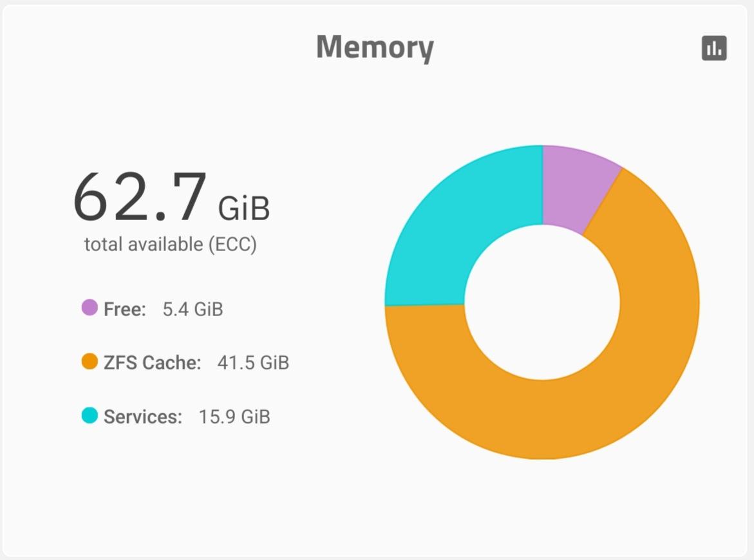754x560 pixels.
Task: Click the GiB unit beside 62.7
Action: pos(244,209)
